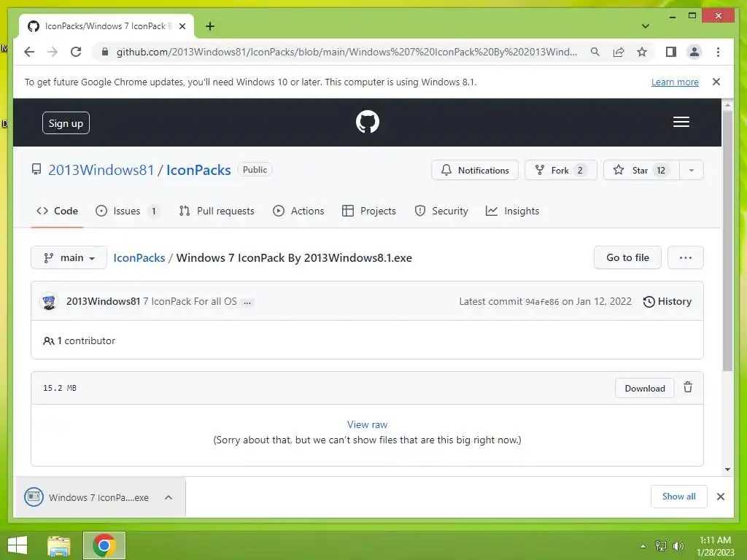Toggle the Chrome side panel icon

(671, 52)
